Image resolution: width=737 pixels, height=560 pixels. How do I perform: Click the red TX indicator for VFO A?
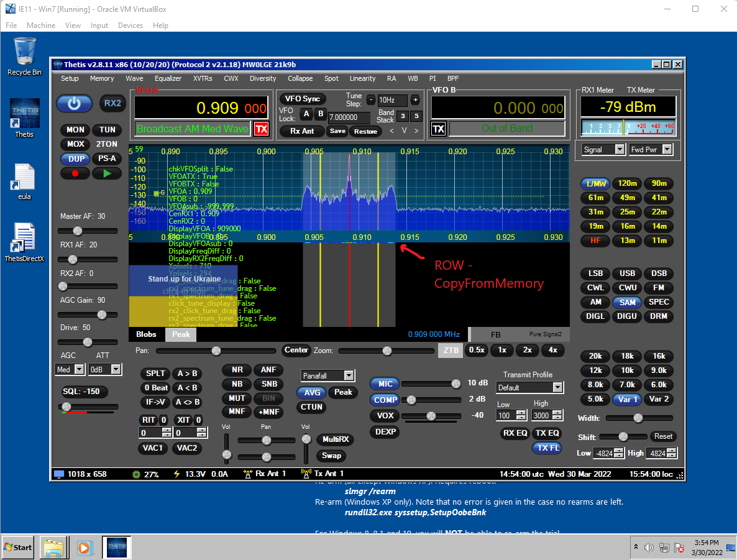click(x=261, y=129)
